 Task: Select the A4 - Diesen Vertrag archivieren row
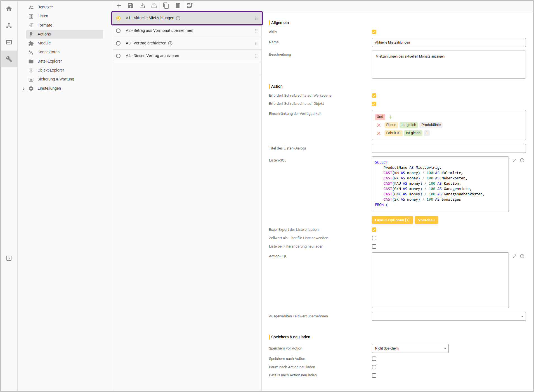[187, 56]
